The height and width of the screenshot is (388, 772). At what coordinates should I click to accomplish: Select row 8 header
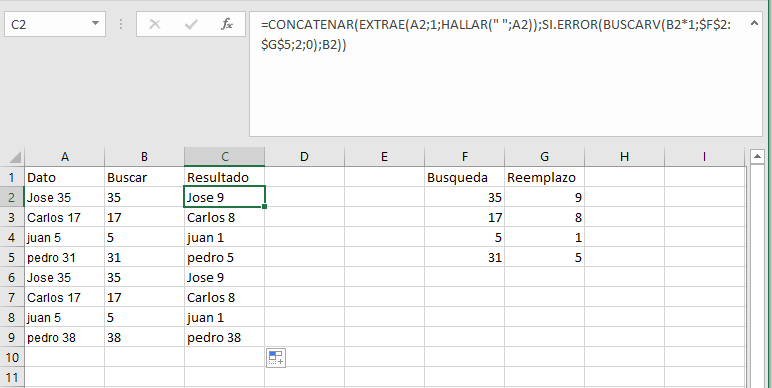(12, 318)
